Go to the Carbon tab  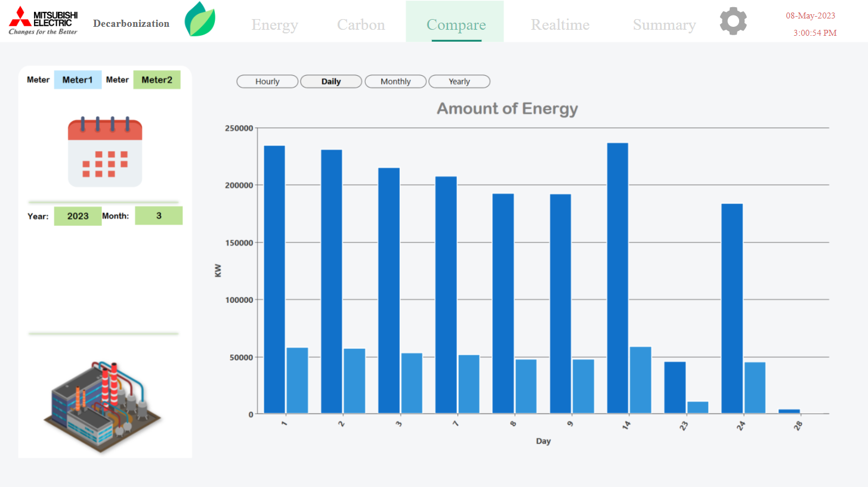pos(361,25)
